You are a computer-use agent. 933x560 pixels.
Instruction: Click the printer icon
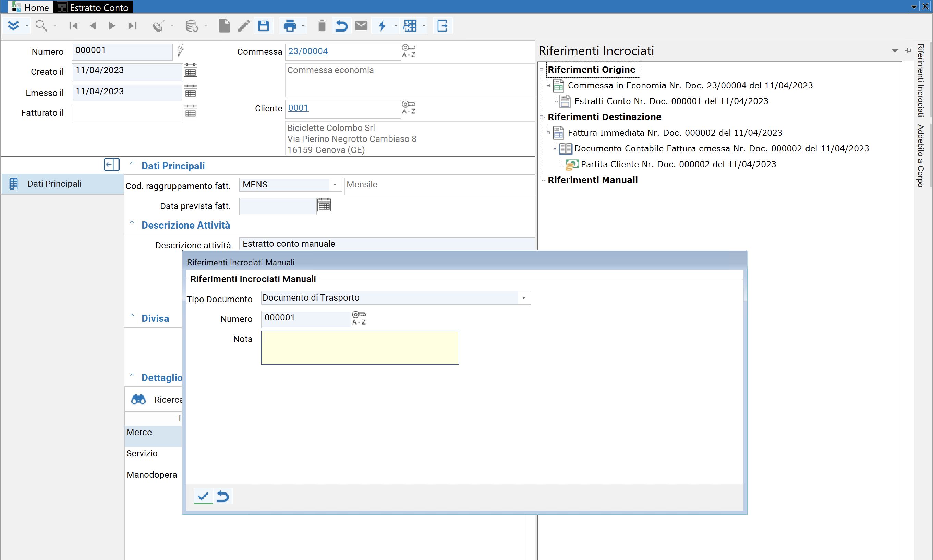290,26
